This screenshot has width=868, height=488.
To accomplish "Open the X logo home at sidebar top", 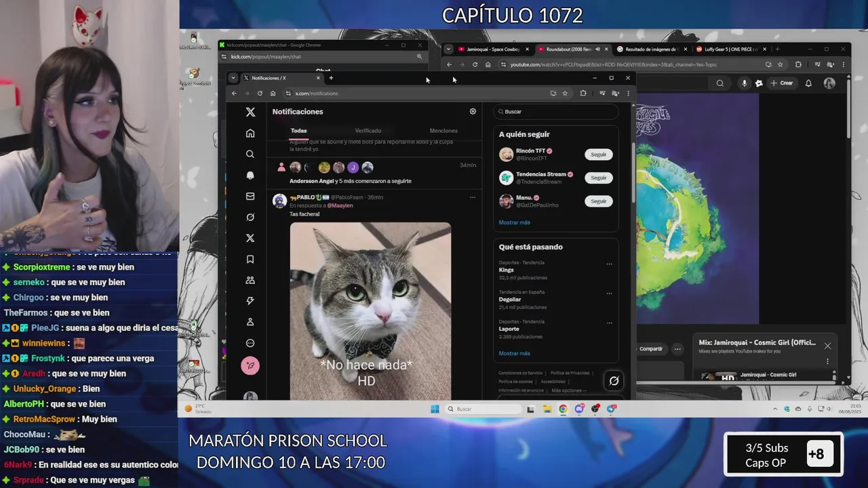I will click(x=250, y=112).
